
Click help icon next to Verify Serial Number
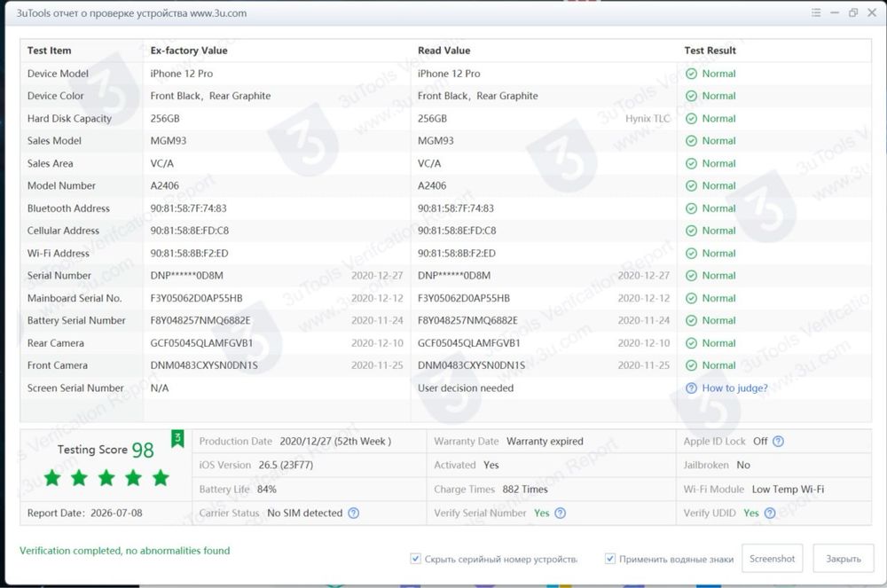pyautogui.click(x=560, y=513)
